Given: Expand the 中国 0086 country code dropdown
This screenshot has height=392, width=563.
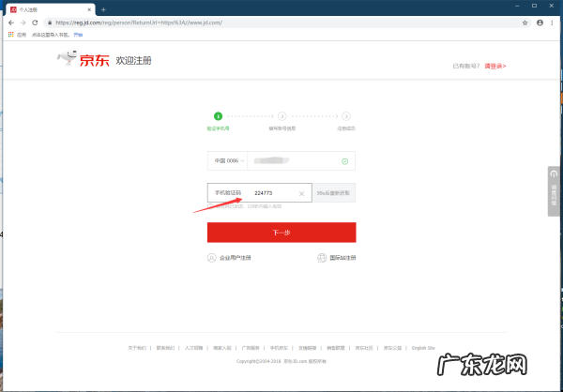Looking at the screenshot, I should pyautogui.click(x=228, y=161).
